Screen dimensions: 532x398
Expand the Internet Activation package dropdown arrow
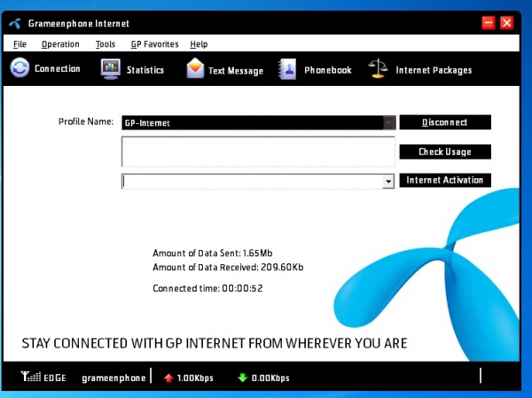point(388,182)
